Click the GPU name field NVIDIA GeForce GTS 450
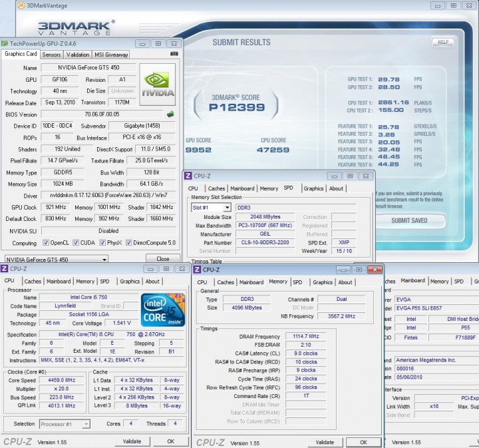This screenshot has width=479, height=448. [88, 67]
